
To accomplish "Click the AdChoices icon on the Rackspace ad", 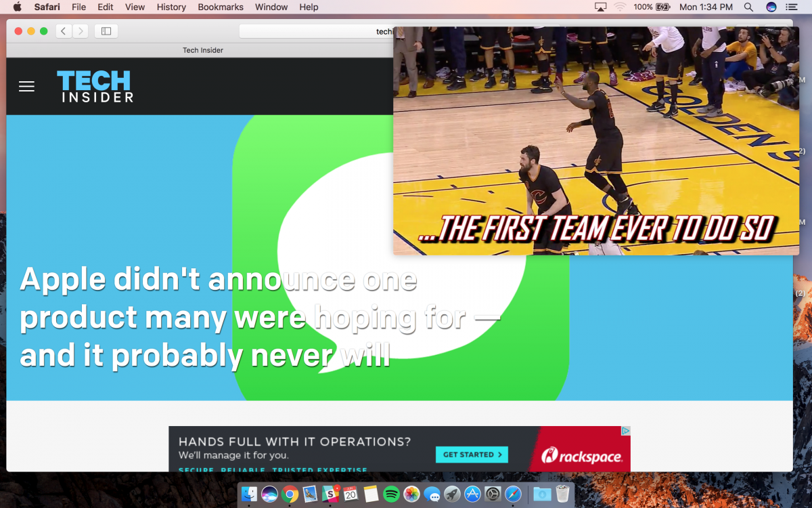I will [626, 431].
